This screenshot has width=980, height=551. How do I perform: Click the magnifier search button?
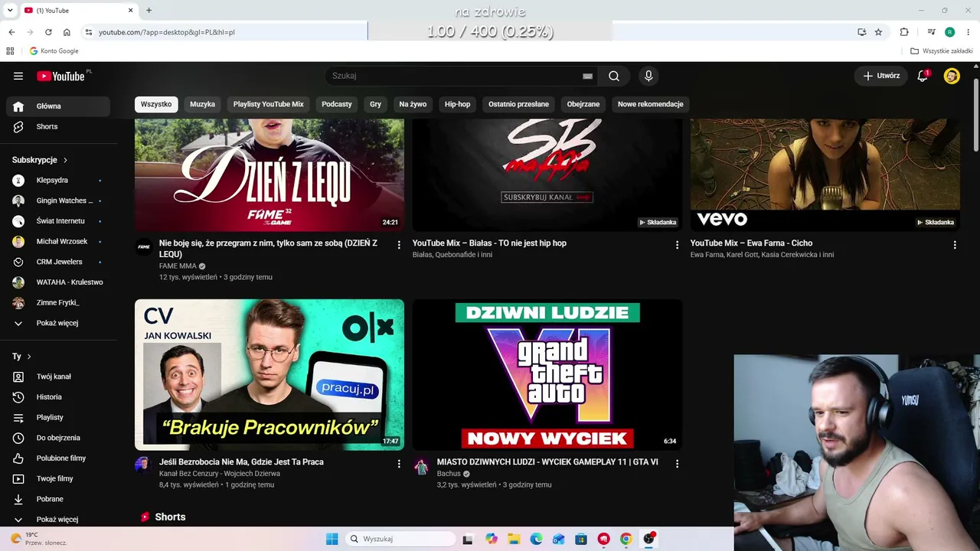point(614,76)
